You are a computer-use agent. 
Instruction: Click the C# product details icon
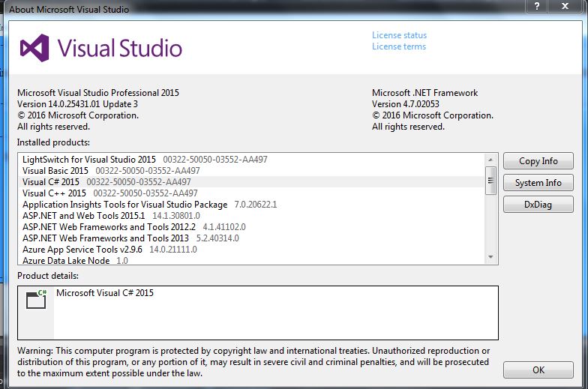coord(36,299)
